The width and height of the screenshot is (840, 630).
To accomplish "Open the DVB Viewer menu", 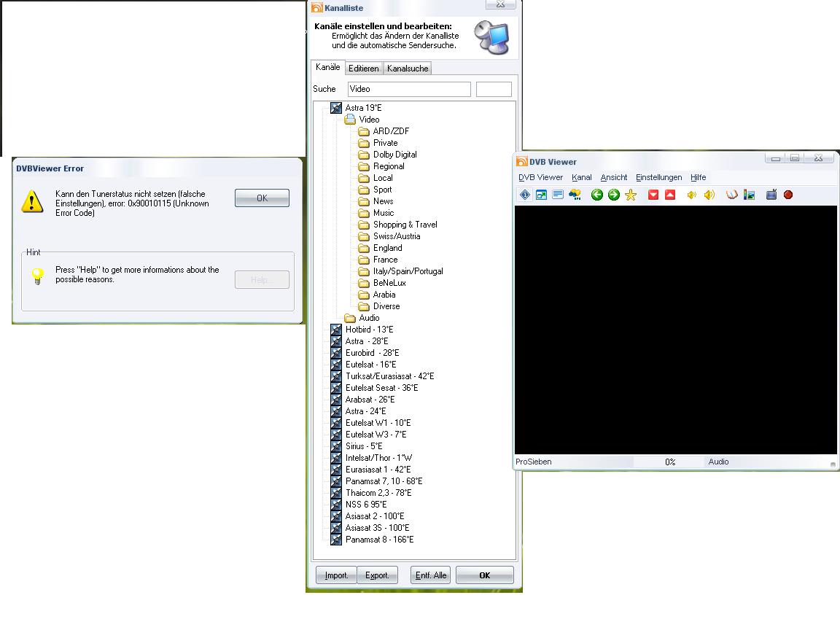I will tap(540, 177).
